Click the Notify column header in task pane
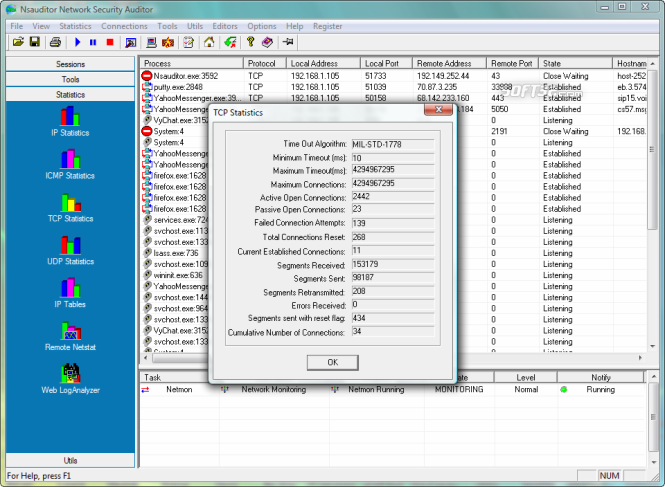Image resolution: width=665 pixels, height=487 pixels. pyautogui.click(x=601, y=378)
